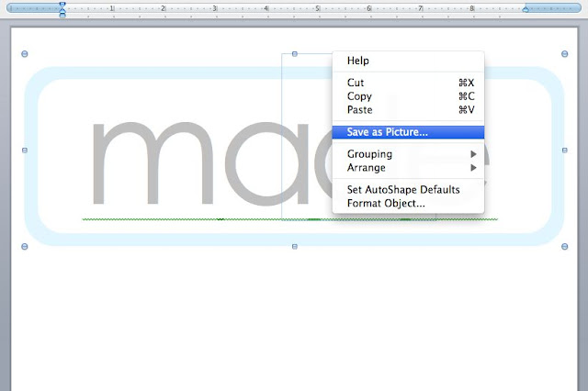Click the gray letter m in logo
The width and height of the screenshot is (588, 391).
click(153, 163)
